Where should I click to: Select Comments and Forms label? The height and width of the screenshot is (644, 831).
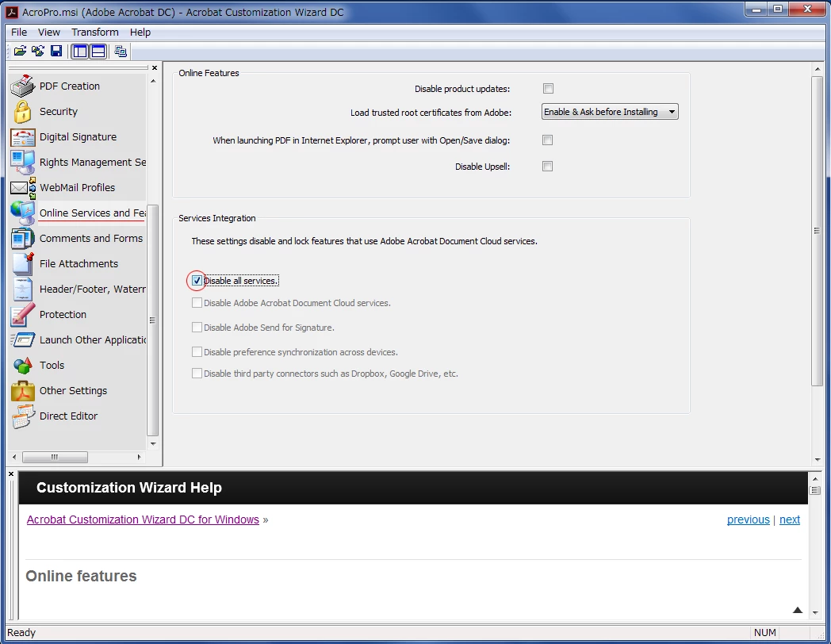(x=91, y=239)
